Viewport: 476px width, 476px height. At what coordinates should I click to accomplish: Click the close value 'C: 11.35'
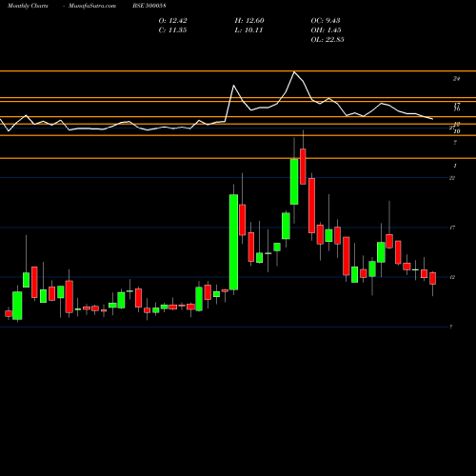172,30
